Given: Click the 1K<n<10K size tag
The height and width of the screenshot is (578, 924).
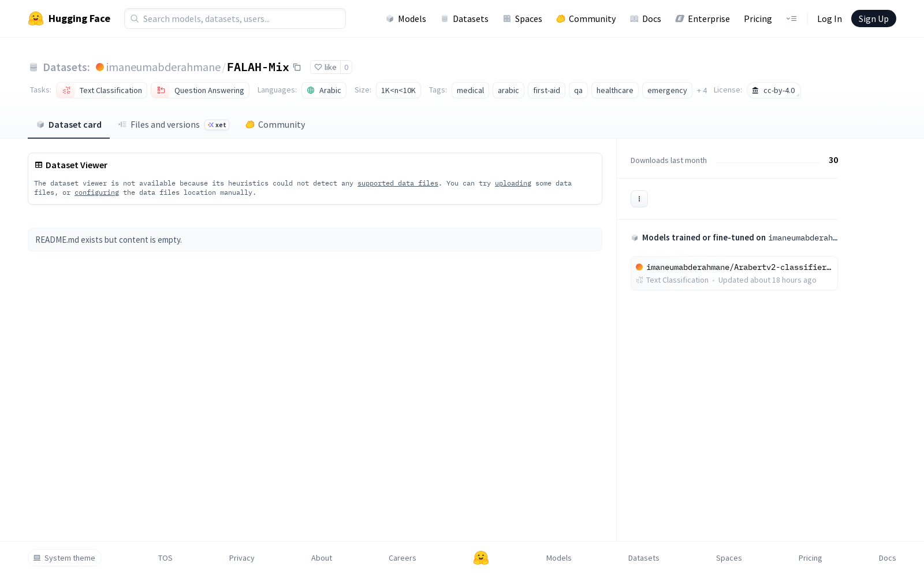Looking at the screenshot, I should pyautogui.click(x=398, y=90).
